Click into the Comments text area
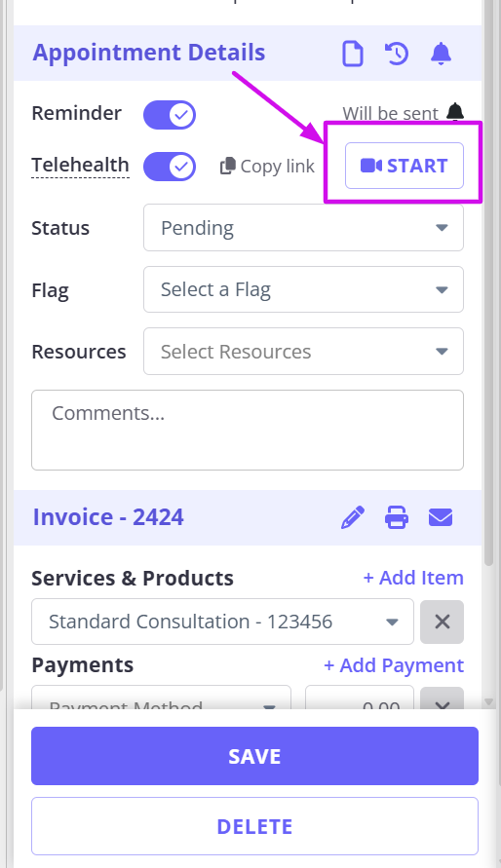501x868 pixels. tap(248, 431)
